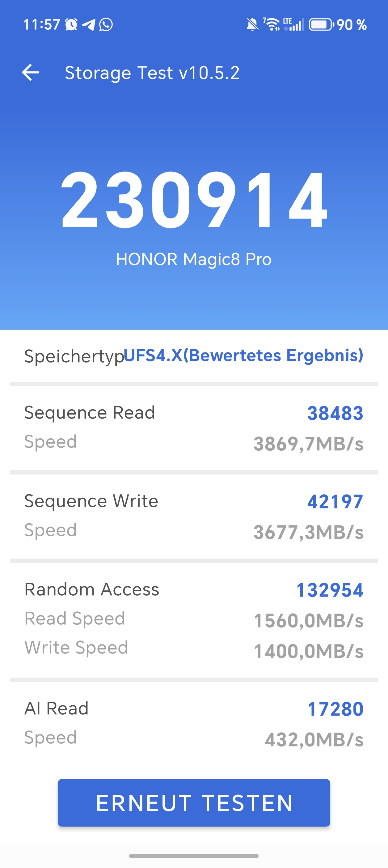This screenshot has width=388, height=868.
Task: Select the Sequence Write score 42197
Action: [x=335, y=501]
